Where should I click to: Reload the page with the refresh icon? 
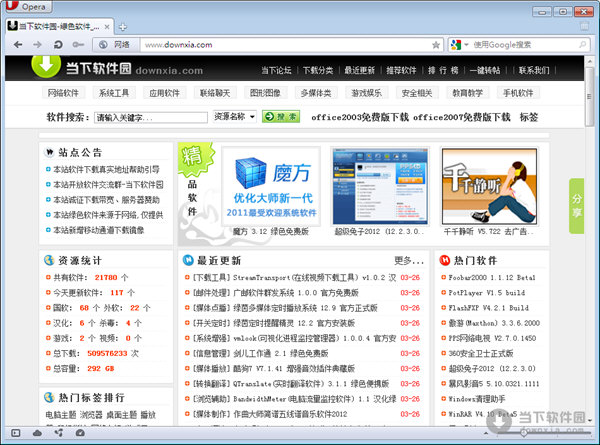click(58, 45)
